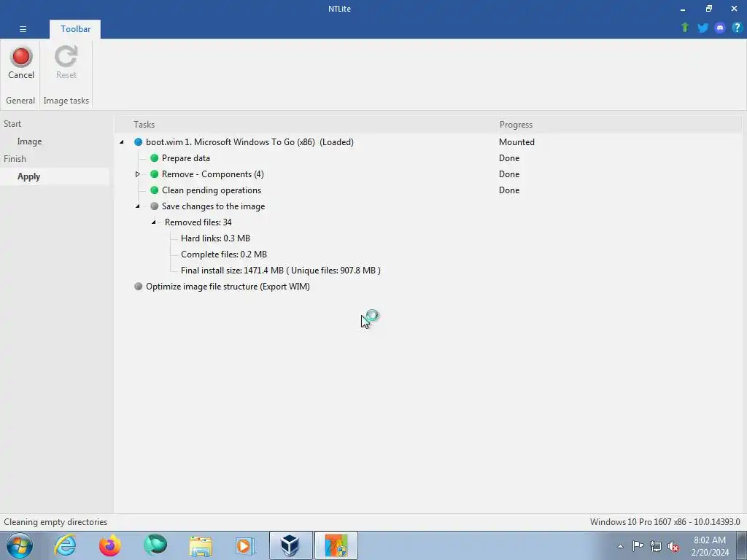Click the Show desktop strip
Viewport: 747px width, 560px height.
(x=742, y=545)
